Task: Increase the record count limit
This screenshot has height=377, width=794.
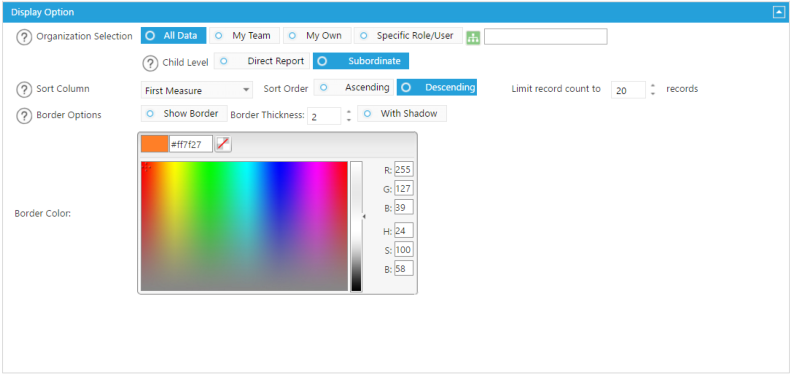Action: pos(653,86)
